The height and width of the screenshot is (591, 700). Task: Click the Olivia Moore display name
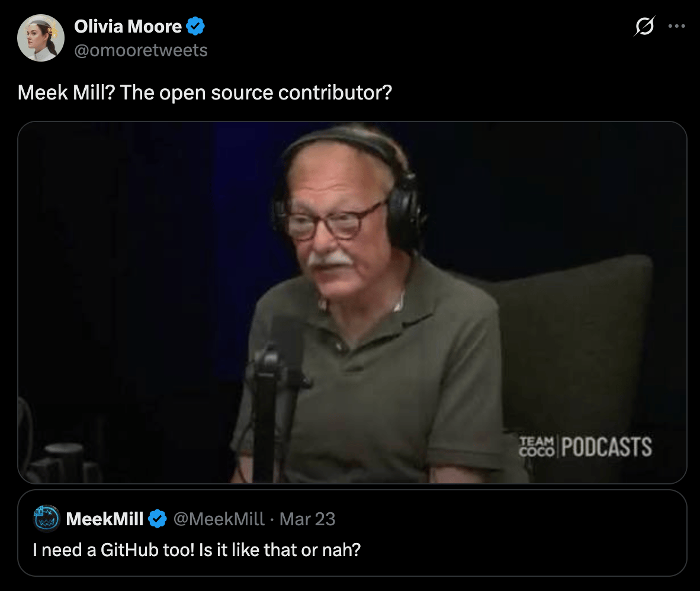[128, 26]
